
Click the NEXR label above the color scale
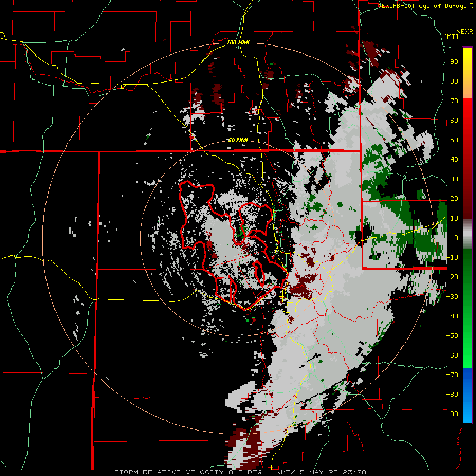[x=465, y=32]
